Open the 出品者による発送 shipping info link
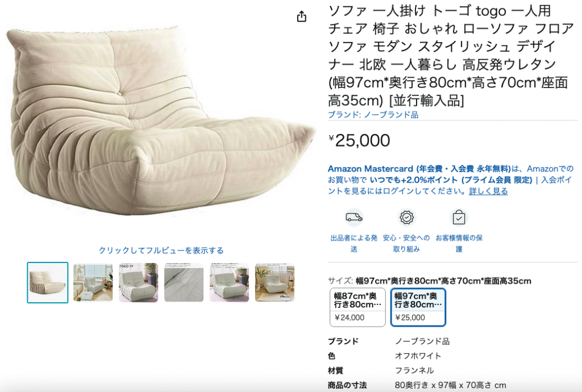 coord(354,243)
